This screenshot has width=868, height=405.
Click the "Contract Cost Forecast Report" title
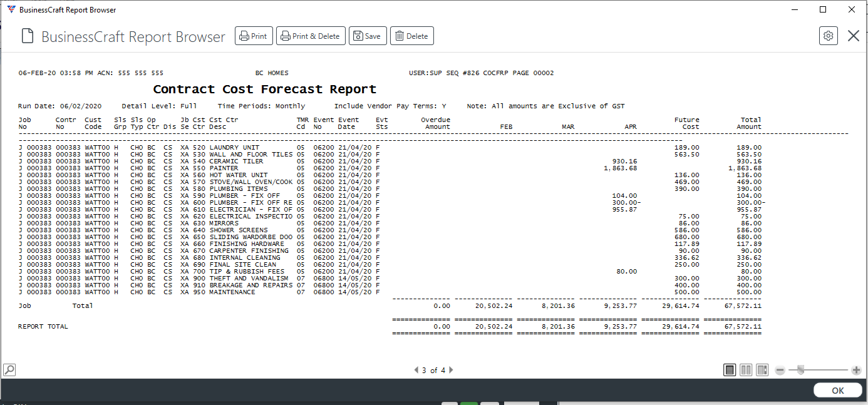[265, 89]
